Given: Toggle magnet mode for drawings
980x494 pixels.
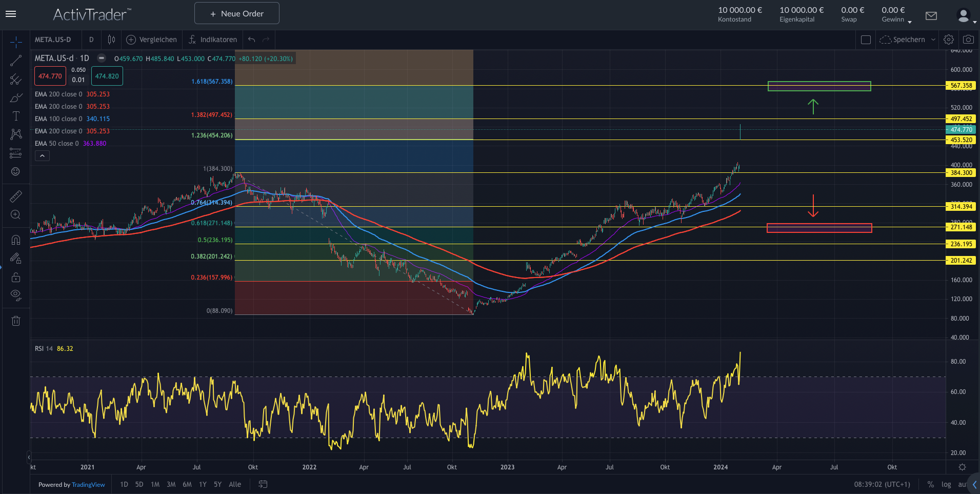Looking at the screenshot, I should pos(16,240).
